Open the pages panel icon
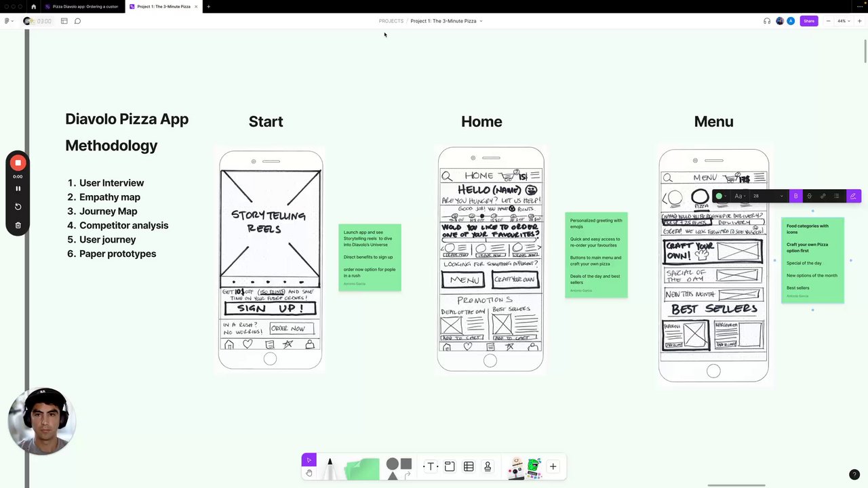Image resolution: width=868 pixels, height=488 pixels. 64,21
